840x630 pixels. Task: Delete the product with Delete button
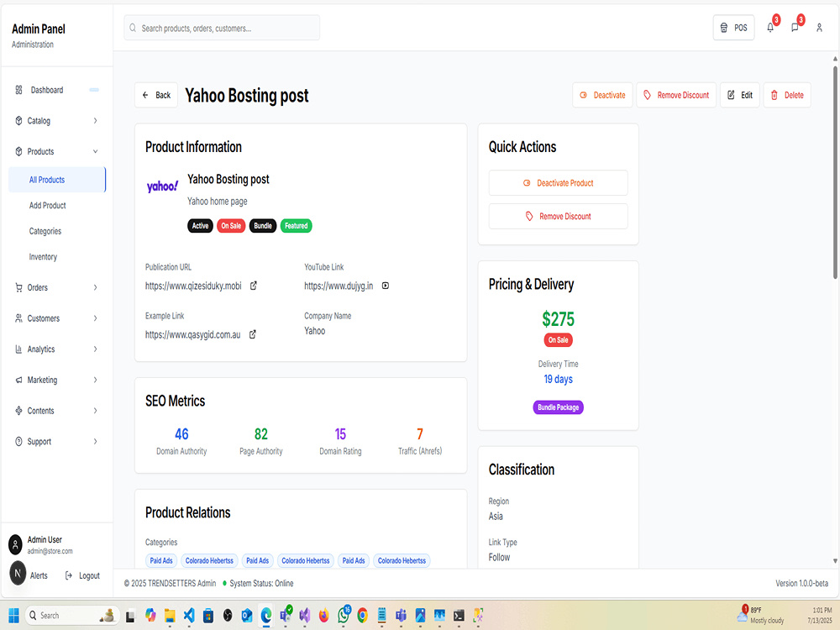[787, 96]
